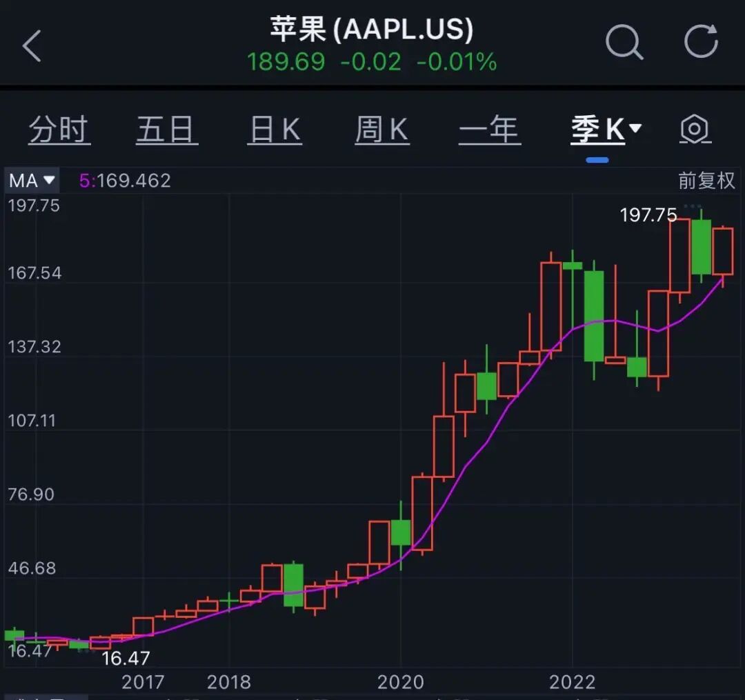
Task: Tap the -0.01% change percentage
Action: pos(457,62)
